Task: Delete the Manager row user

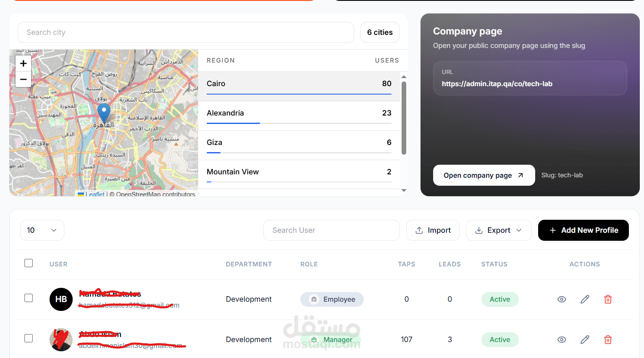Action: click(x=608, y=340)
